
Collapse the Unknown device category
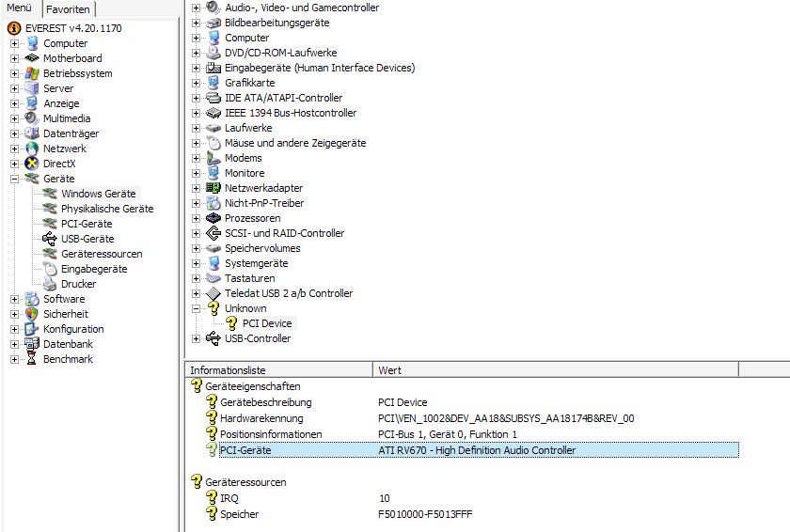pos(196,308)
